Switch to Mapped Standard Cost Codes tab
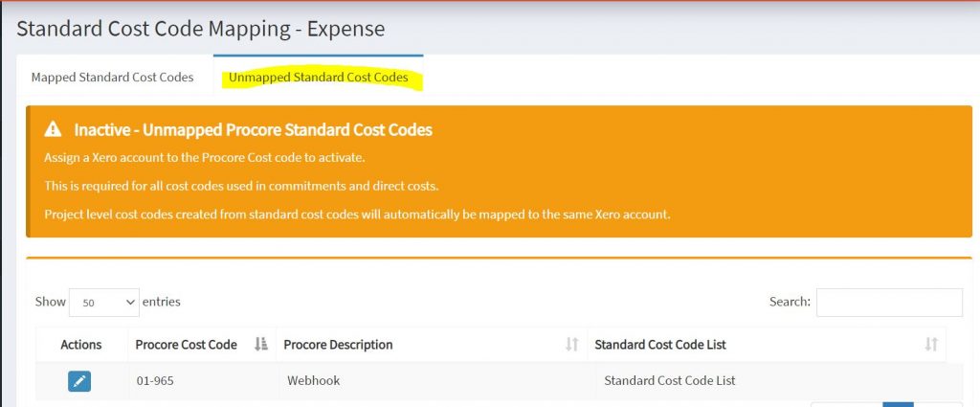 point(112,77)
